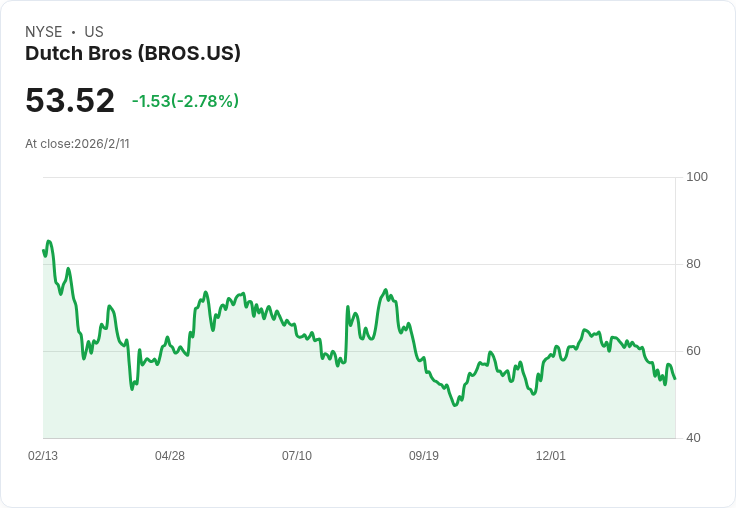Image resolution: width=736 pixels, height=508 pixels.
Task: Click the 53.52 current price
Action: tap(70, 101)
